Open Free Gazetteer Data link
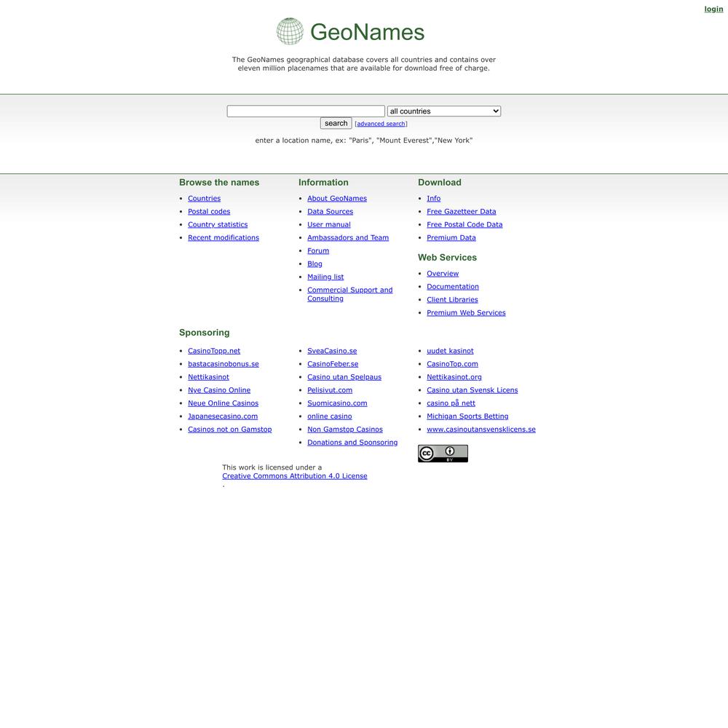The height and width of the screenshot is (728, 728). pyautogui.click(x=461, y=211)
